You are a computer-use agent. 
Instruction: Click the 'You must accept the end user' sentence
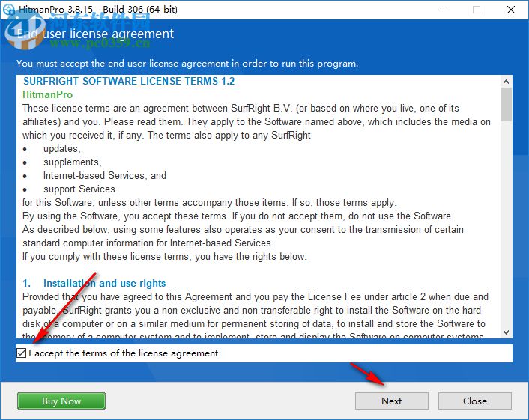click(x=187, y=64)
